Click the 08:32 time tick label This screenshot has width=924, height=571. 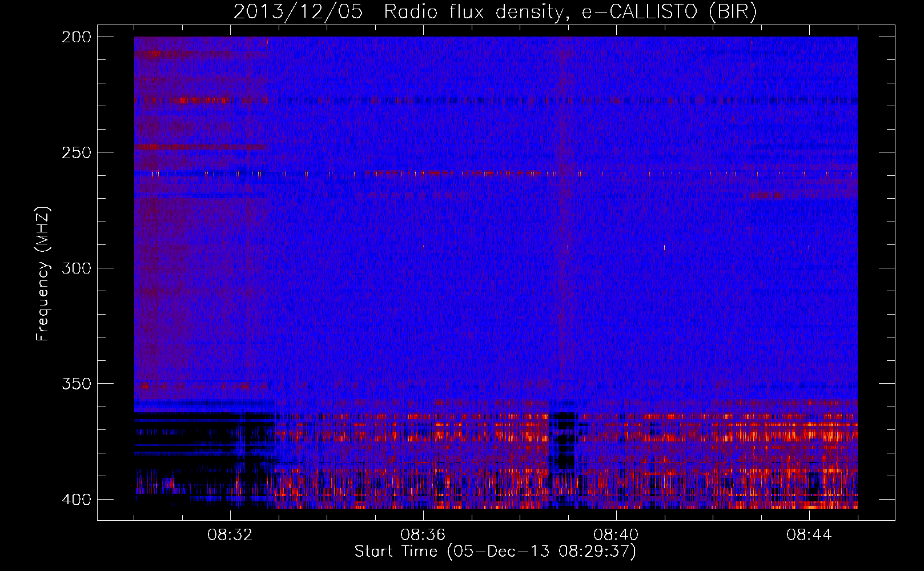click(x=230, y=535)
